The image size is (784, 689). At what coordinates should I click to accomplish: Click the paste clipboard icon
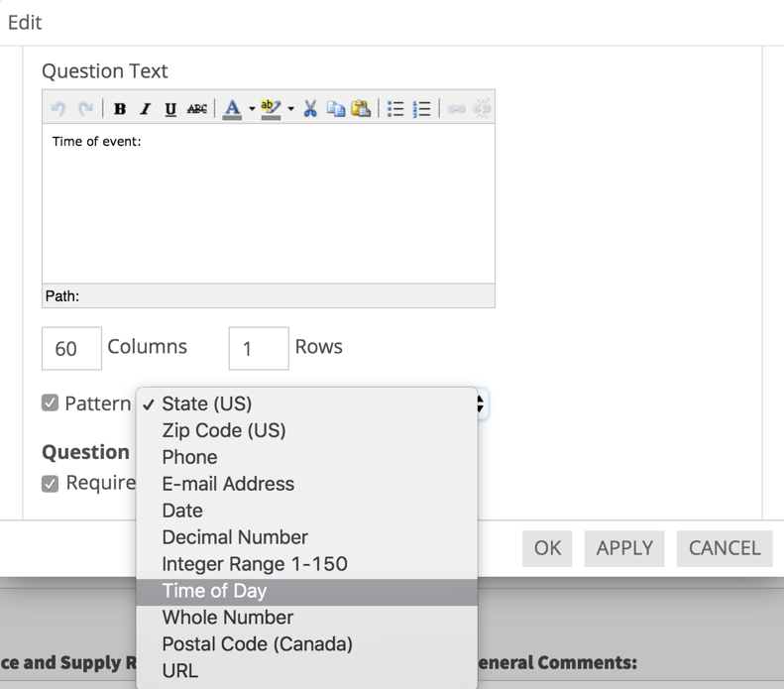pos(362,109)
